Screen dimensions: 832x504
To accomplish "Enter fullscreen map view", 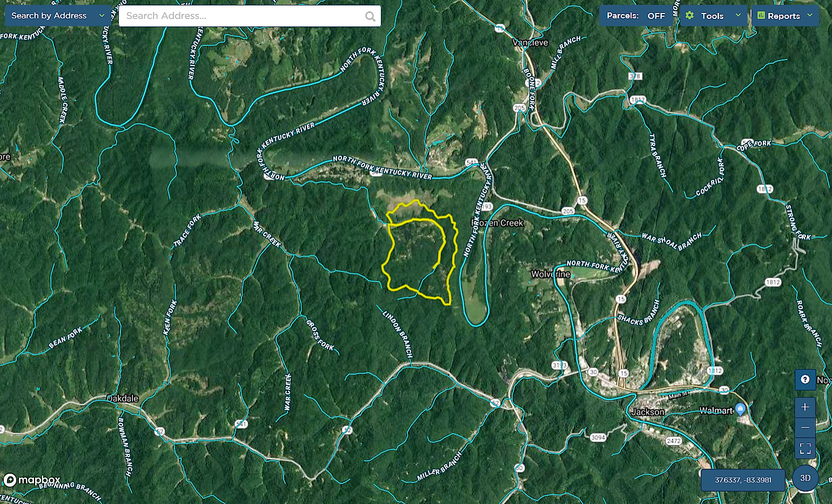I will click(x=805, y=448).
